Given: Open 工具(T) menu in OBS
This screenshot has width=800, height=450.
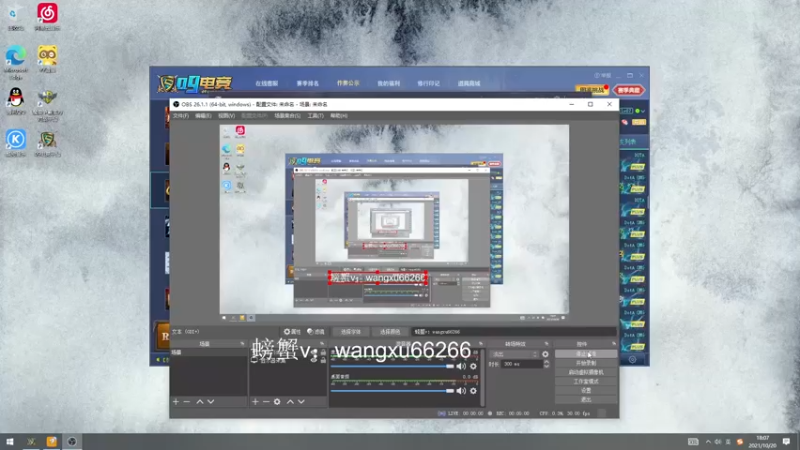Looking at the screenshot, I should 315,116.
